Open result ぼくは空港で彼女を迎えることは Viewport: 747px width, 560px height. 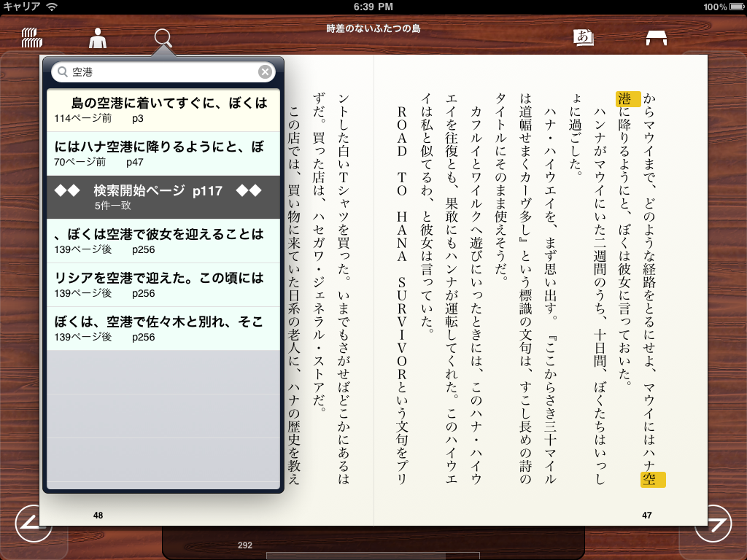point(163,241)
